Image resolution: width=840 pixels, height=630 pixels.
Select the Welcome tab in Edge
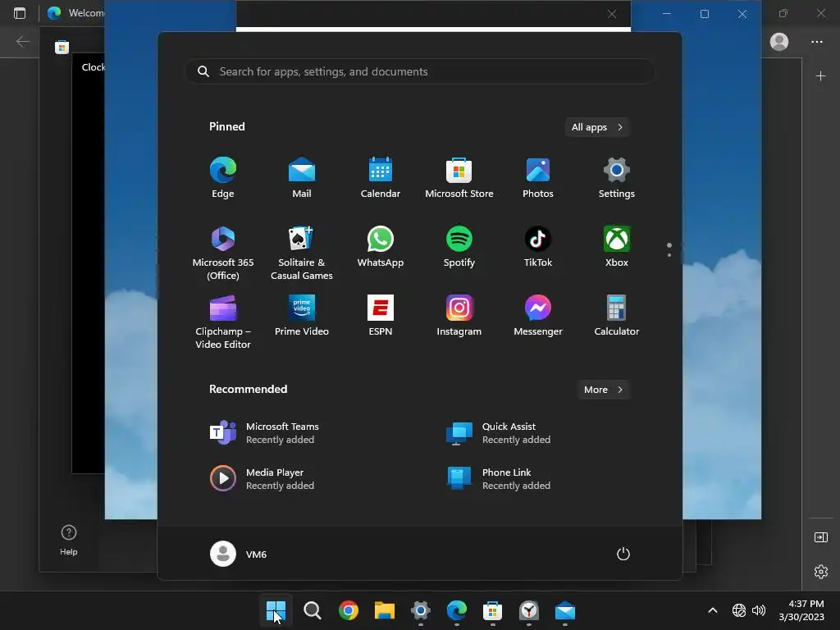75,13
